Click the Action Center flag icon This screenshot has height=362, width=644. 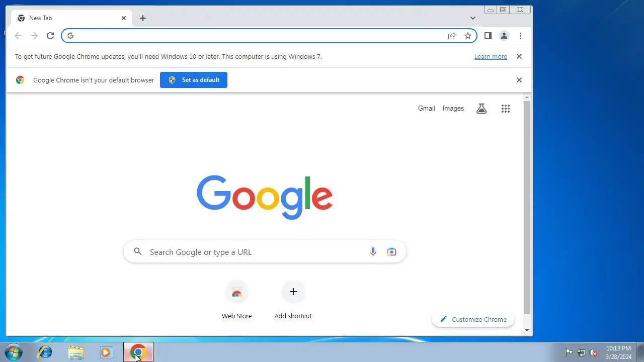[x=569, y=352]
